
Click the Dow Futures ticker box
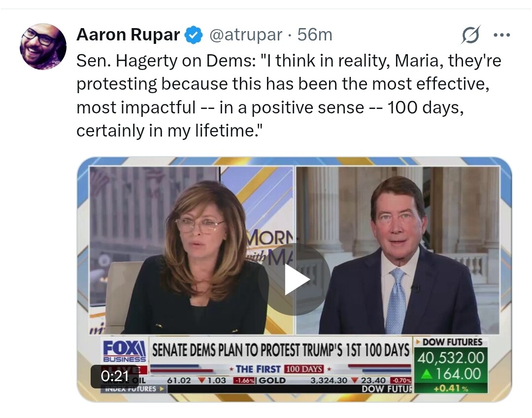(451, 365)
